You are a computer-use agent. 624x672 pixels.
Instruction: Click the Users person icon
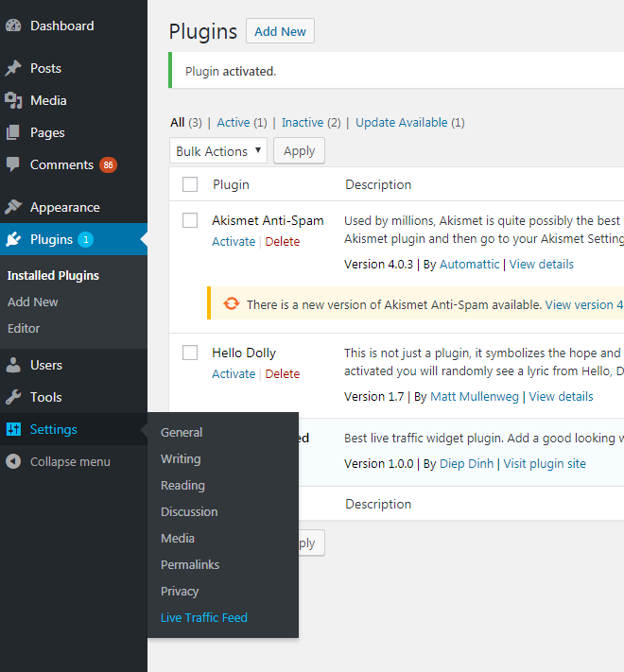[13, 365]
